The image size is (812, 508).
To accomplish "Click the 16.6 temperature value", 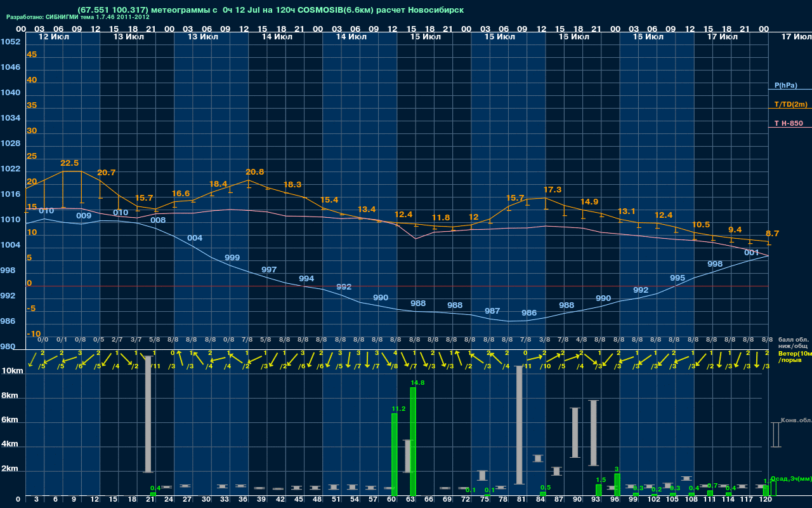I will pyautogui.click(x=181, y=194).
